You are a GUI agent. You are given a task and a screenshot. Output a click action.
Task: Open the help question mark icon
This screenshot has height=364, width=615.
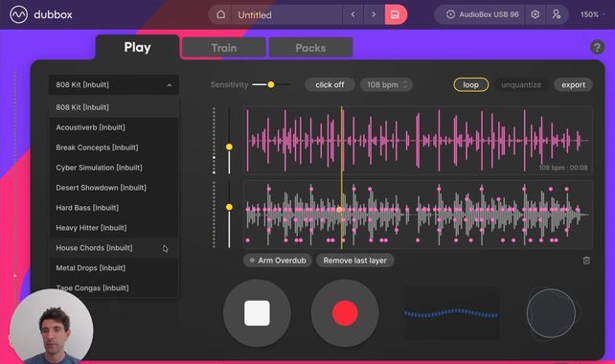pos(597,48)
